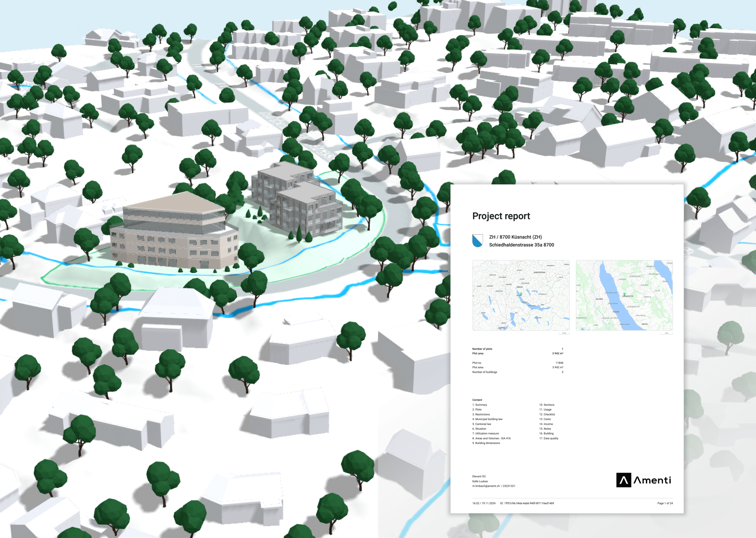This screenshot has width=756, height=538.
Task: Open '13. Costs' entry
Action: tap(545, 419)
